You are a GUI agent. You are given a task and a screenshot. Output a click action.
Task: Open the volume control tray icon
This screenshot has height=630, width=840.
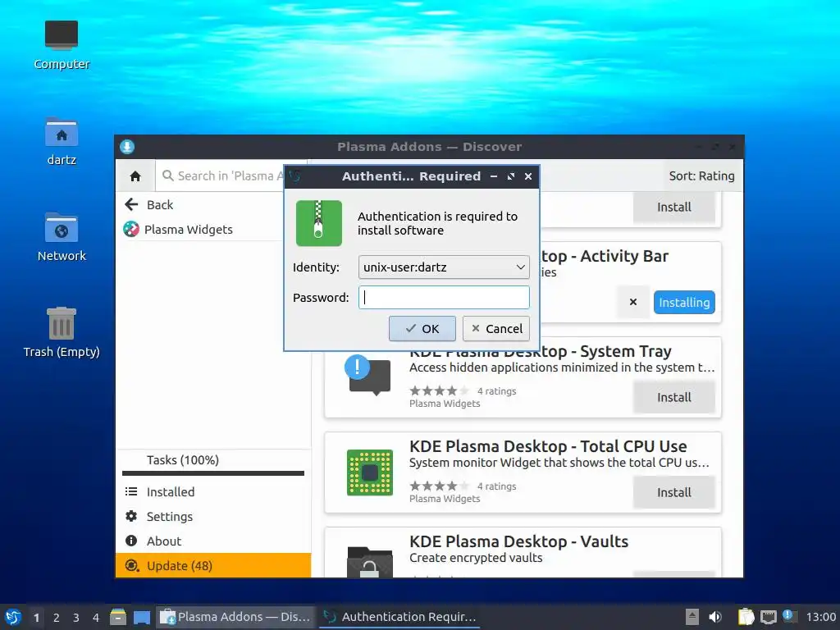[715, 617]
